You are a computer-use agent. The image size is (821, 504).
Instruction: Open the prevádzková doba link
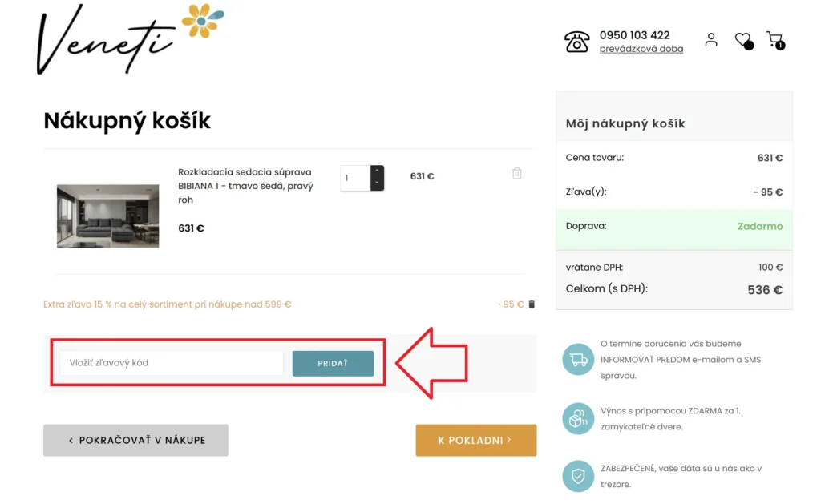[641, 49]
